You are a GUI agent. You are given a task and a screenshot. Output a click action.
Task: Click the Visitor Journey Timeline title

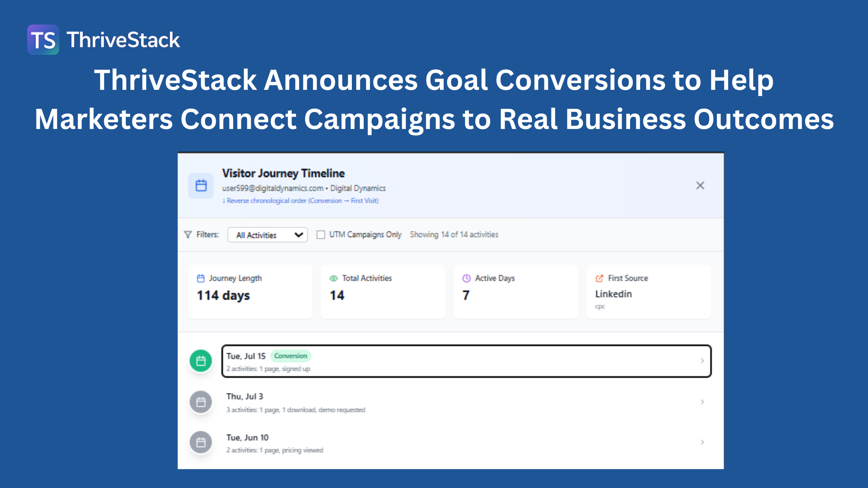click(283, 173)
